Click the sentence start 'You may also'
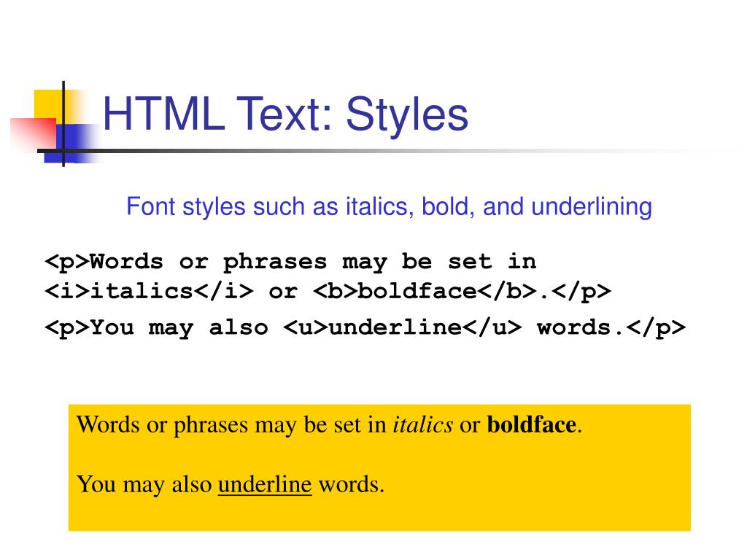Image resolution: width=747 pixels, height=560 pixels. click(144, 485)
